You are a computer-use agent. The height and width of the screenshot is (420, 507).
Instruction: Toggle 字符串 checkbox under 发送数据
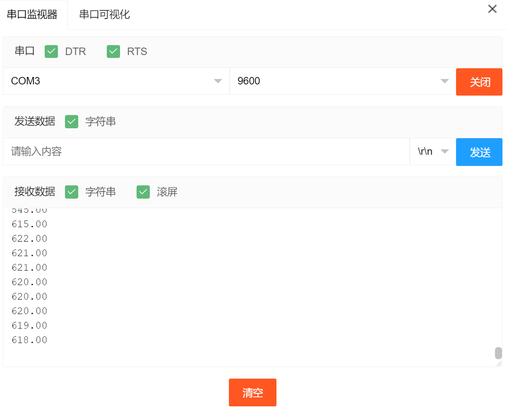pos(72,121)
